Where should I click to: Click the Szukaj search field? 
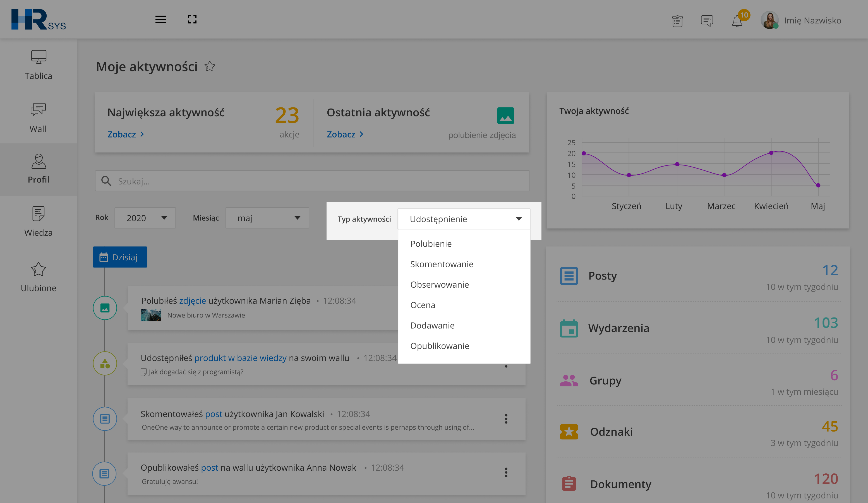(312, 181)
